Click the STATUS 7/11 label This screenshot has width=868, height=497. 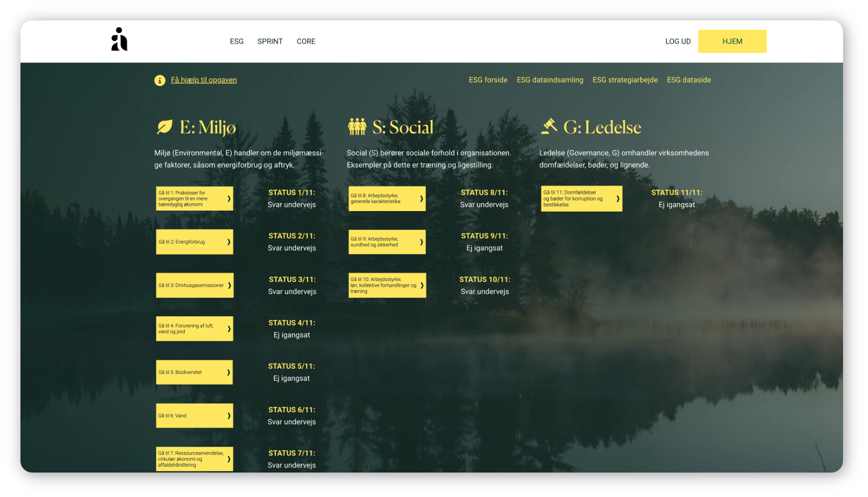point(292,453)
